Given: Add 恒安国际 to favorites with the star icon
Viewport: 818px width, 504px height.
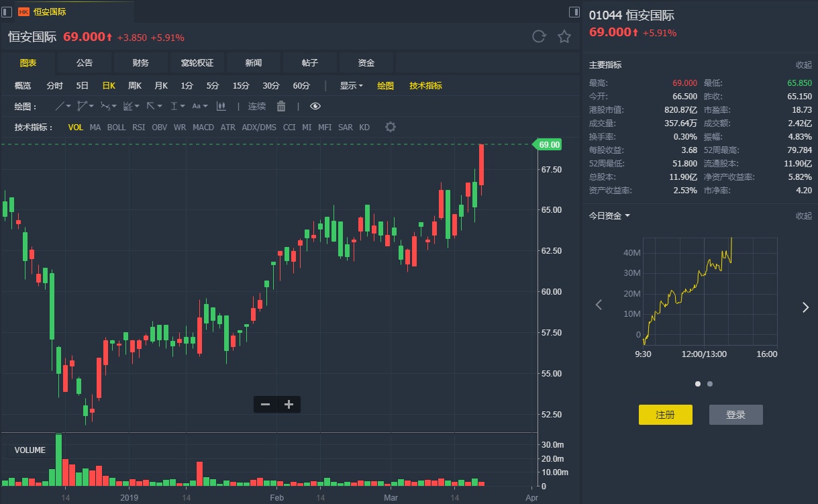Looking at the screenshot, I should pyautogui.click(x=564, y=37).
